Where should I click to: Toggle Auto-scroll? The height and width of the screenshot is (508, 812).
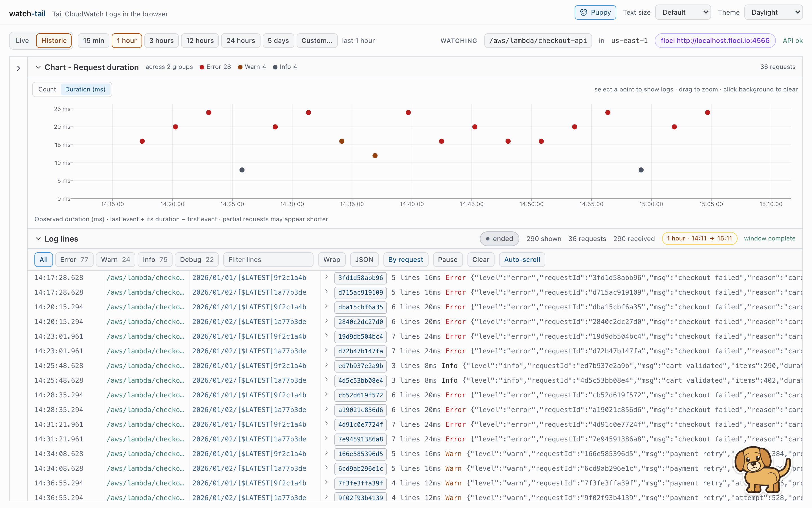[522, 260]
